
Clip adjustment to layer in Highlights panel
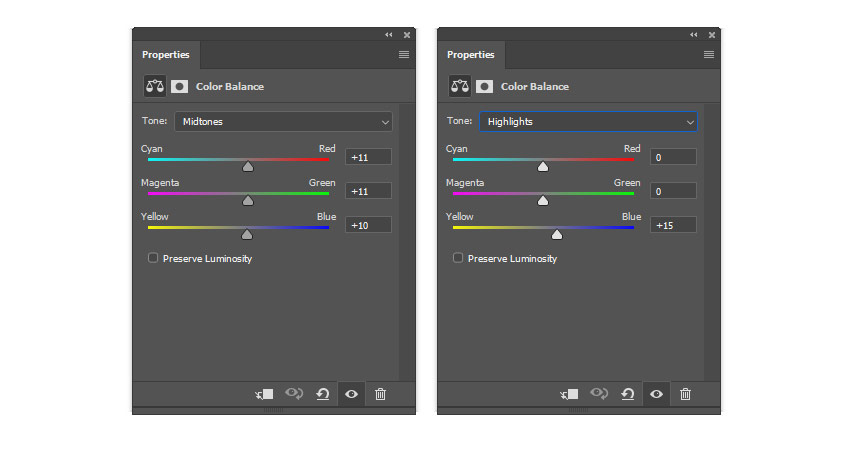(569, 394)
